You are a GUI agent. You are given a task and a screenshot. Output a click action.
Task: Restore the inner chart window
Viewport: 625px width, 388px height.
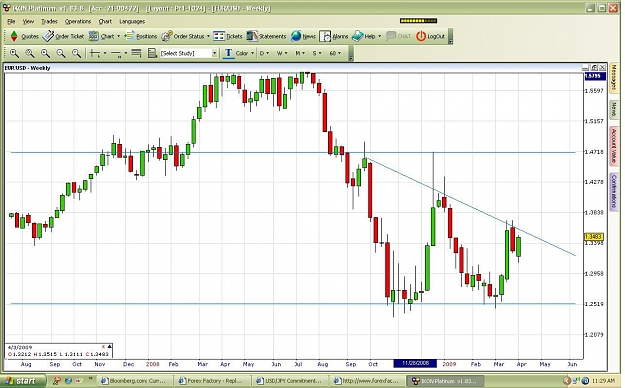coord(594,68)
